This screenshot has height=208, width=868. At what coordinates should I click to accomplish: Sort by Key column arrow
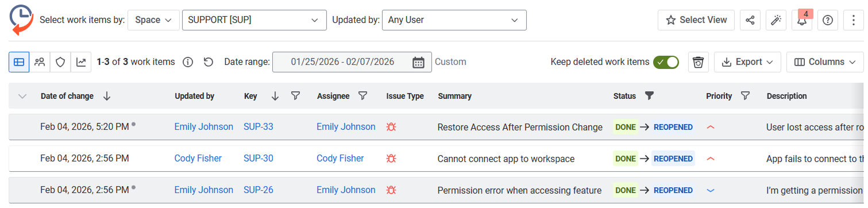point(275,96)
